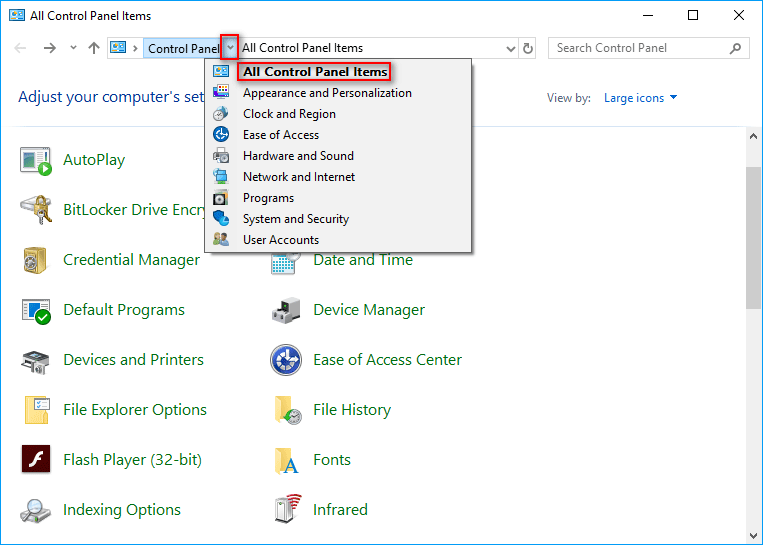Viewport: 763px width, 545px height.
Task: Open the Flash Player (32-bit) link
Action: click(132, 460)
